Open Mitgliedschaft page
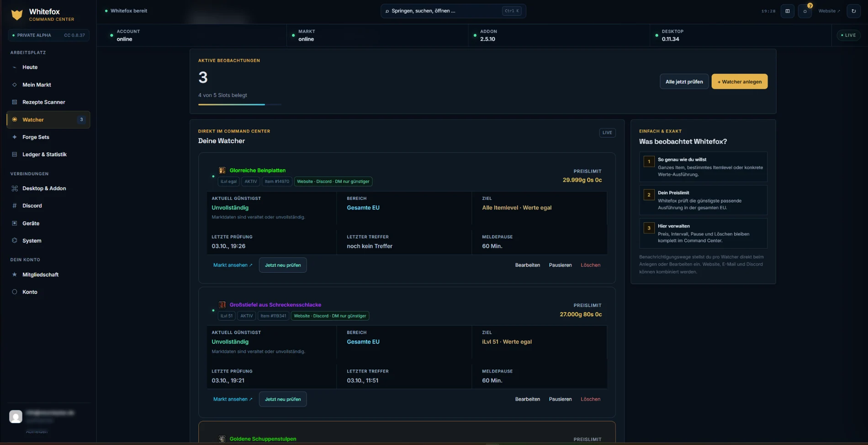This screenshot has width=868, height=445. (x=48, y=274)
